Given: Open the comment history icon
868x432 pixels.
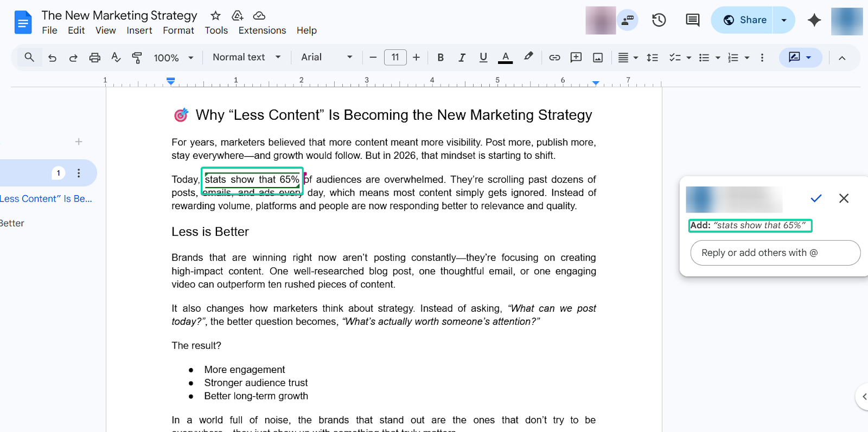Looking at the screenshot, I should click(x=693, y=20).
